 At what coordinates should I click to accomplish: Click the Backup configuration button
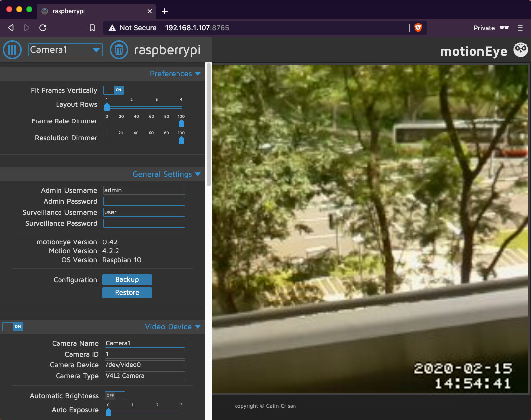click(x=127, y=279)
